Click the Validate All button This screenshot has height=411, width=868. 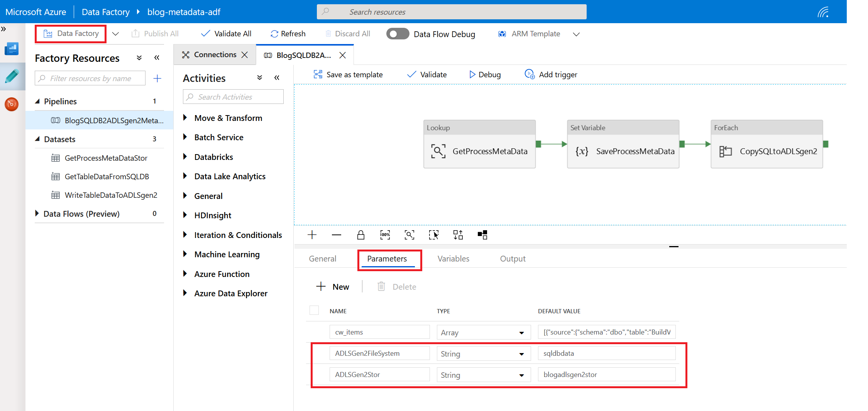226,34
